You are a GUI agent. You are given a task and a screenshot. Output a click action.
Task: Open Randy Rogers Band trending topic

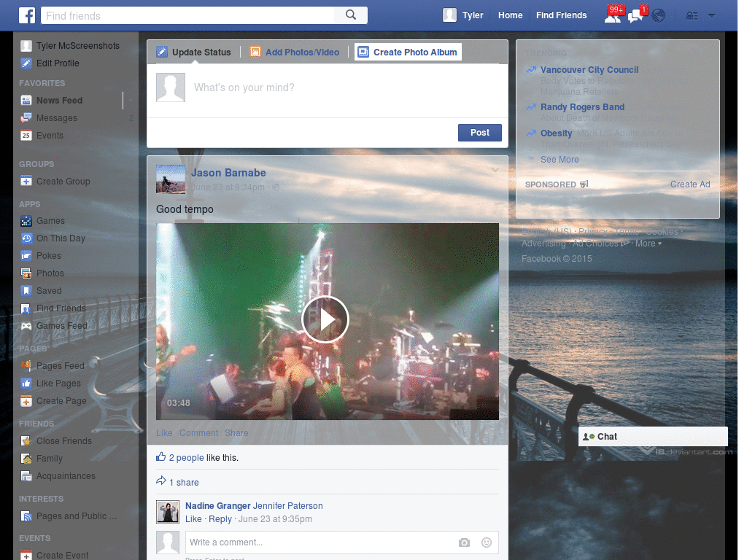click(582, 107)
